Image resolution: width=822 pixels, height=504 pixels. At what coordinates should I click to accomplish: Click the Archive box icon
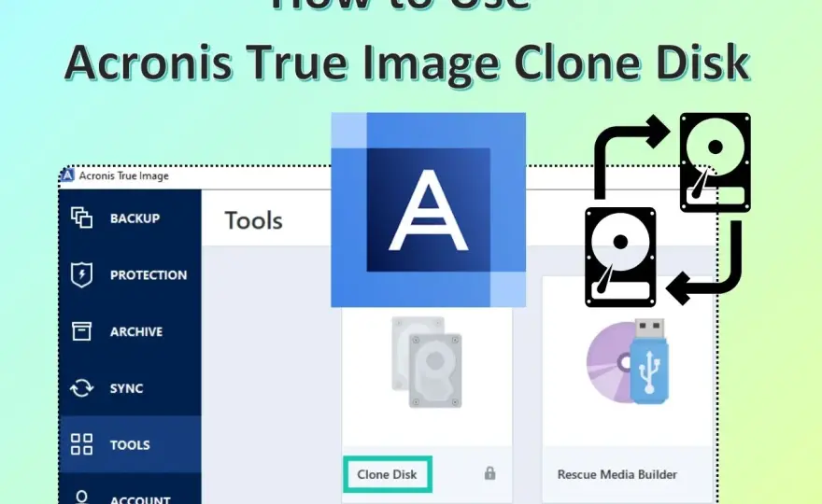[x=82, y=331]
